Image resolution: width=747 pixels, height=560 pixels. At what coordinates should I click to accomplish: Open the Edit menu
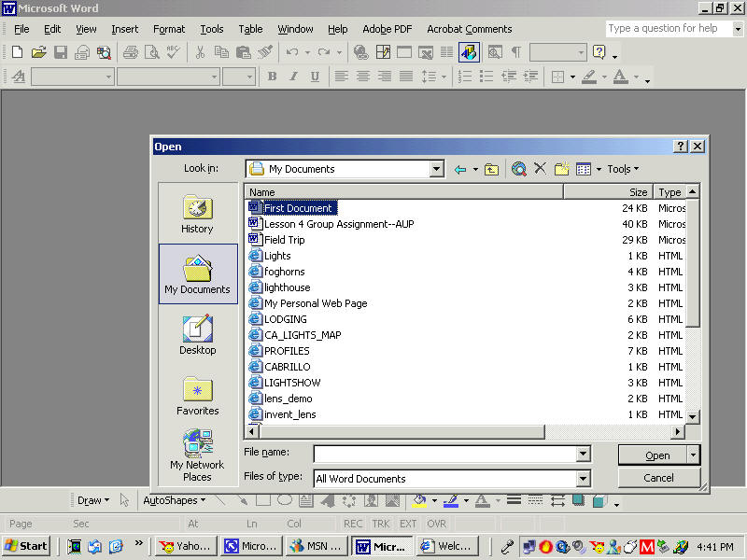[52, 29]
